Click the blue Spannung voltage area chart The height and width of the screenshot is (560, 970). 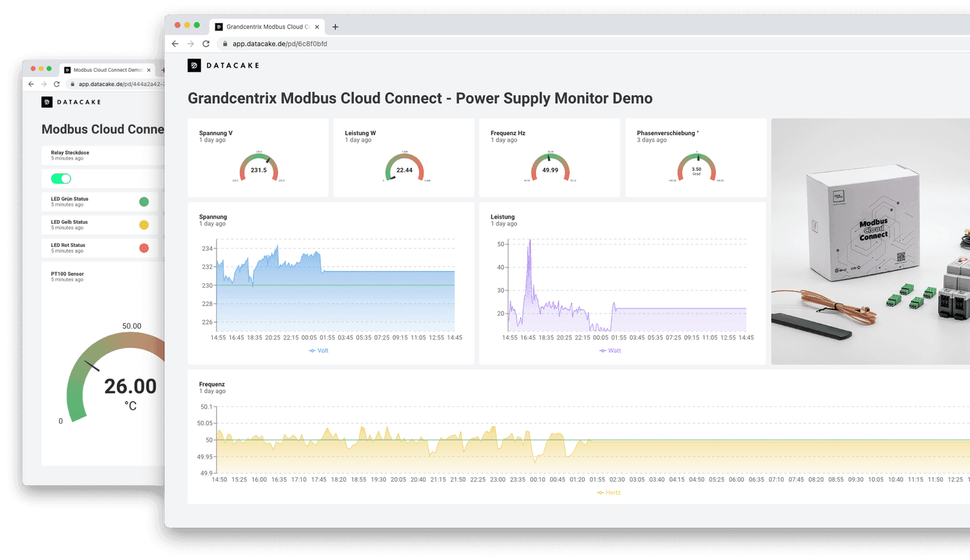pos(336,288)
